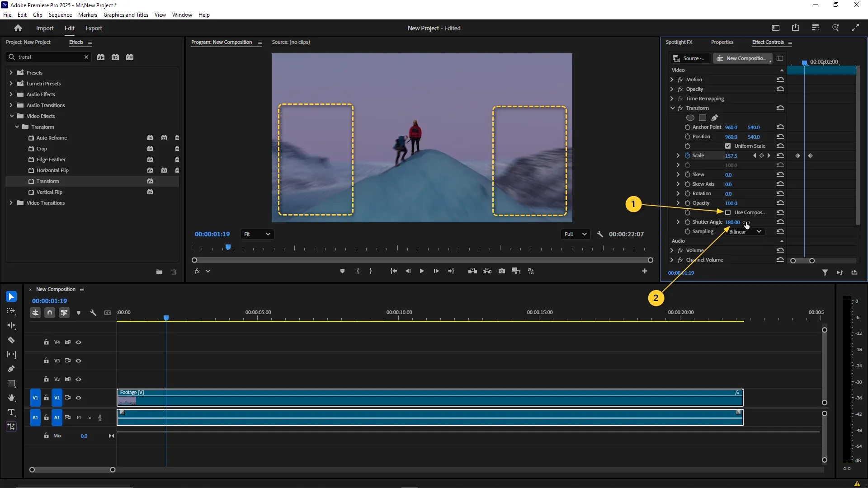Expand Motion effect properties
This screenshot has height=488, width=868.
coord(672,80)
